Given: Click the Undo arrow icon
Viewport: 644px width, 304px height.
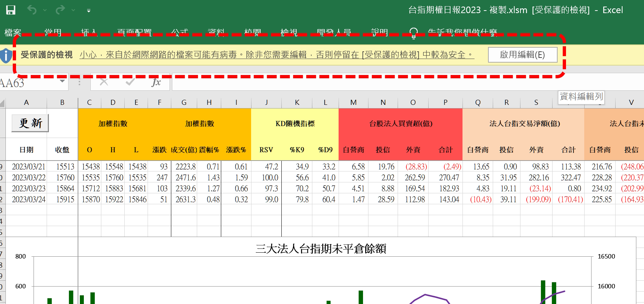Looking at the screenshot, I should (x=32, y=10).
